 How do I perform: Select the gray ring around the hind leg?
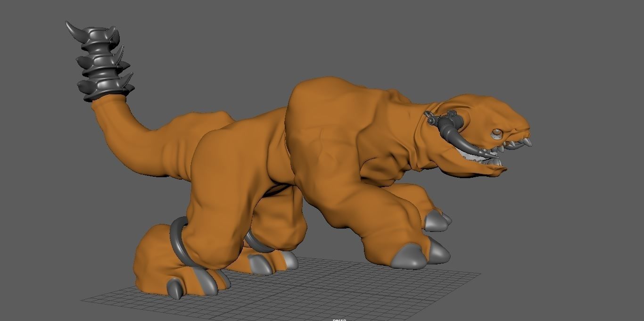pyautogui.click(x=181, y=241)
